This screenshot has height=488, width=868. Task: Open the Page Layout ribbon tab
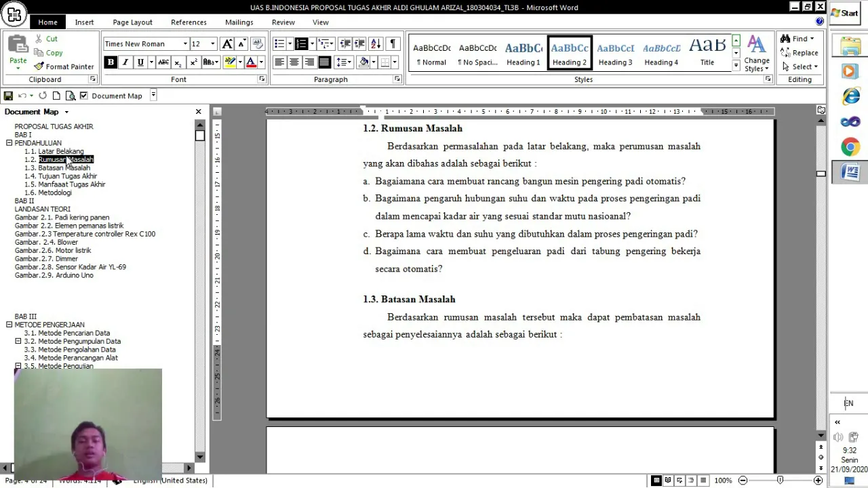point(132,22)
